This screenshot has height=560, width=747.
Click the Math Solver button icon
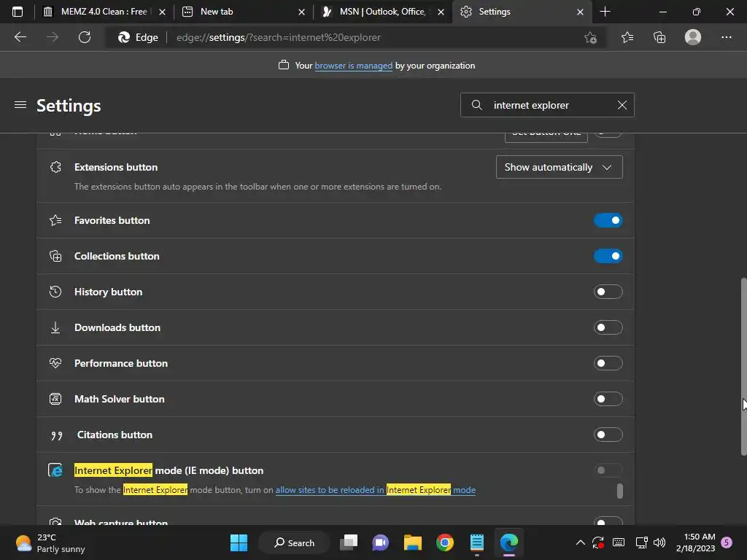tap(55, 399)
